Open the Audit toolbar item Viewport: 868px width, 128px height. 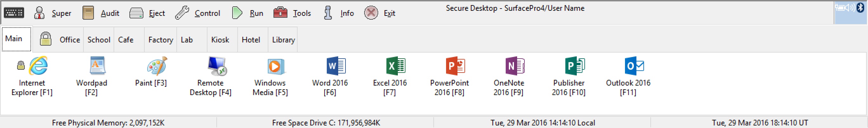101,13
